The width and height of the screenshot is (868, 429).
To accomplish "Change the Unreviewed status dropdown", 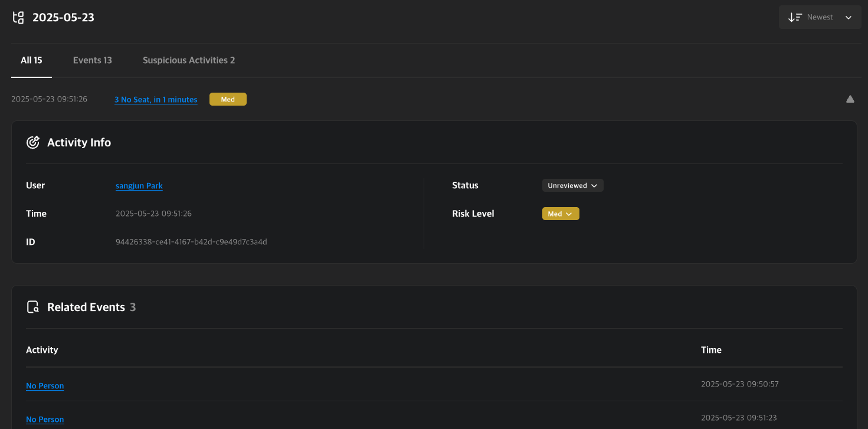I will (x=572, y=185).
